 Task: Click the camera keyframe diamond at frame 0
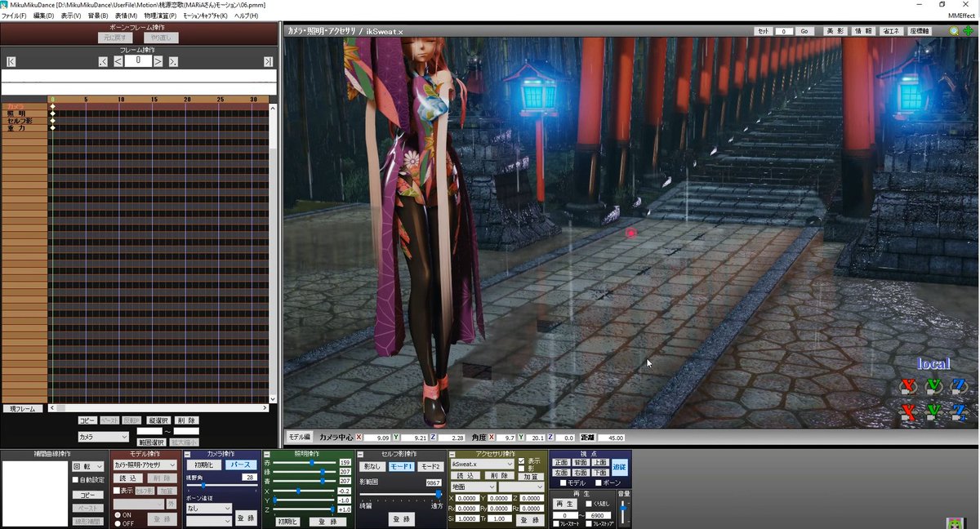52,107
